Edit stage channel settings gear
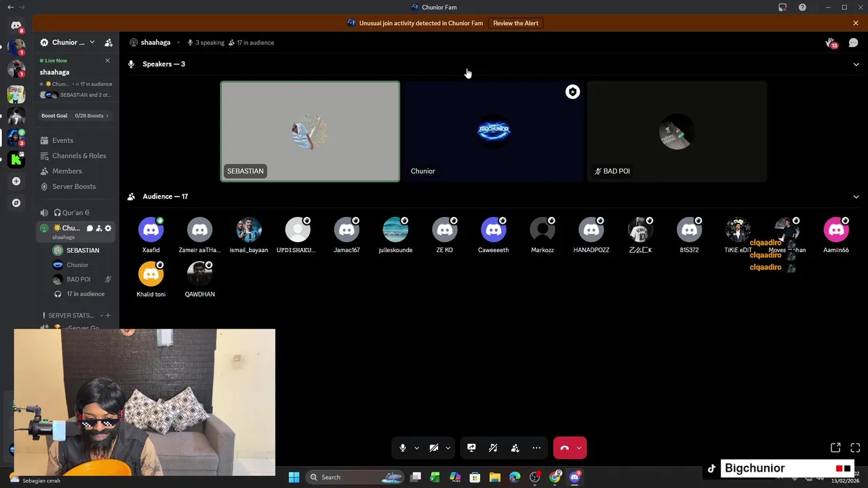The image size is (868, 488). pos(108,228)
